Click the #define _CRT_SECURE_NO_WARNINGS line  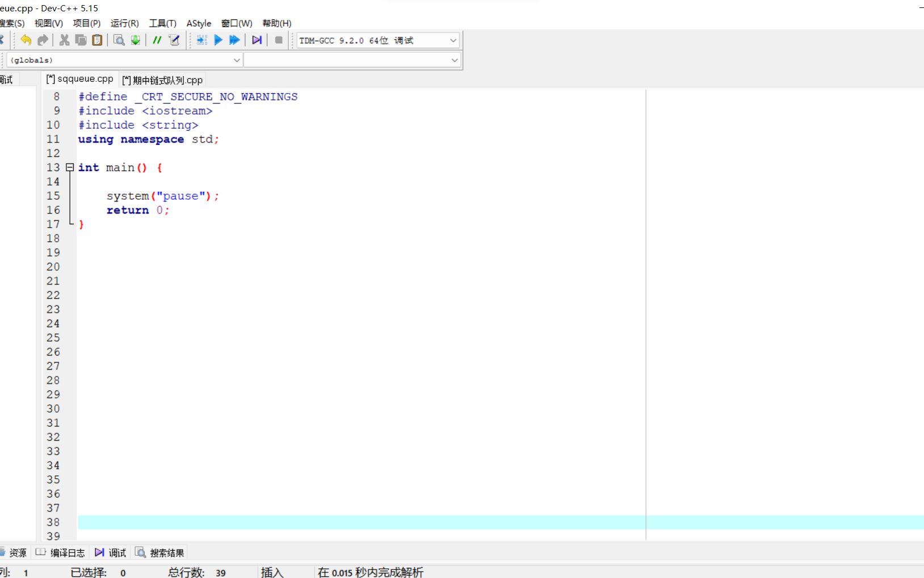click(188, 97)
